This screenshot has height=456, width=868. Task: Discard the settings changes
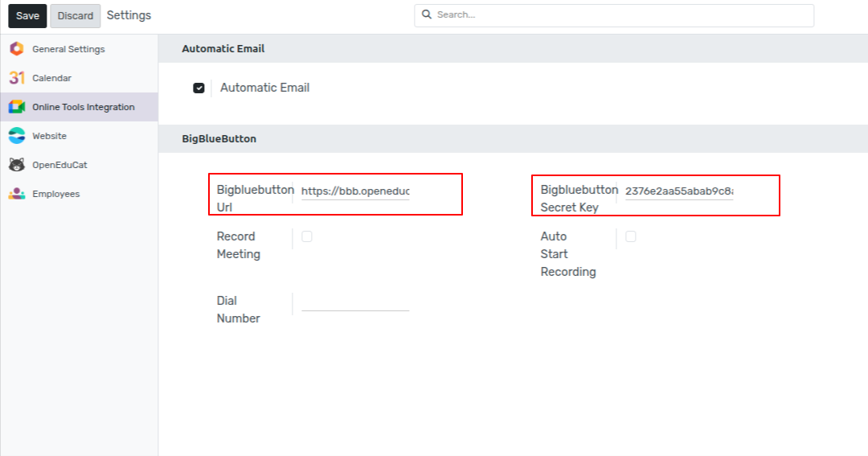(x=76, y=15)
